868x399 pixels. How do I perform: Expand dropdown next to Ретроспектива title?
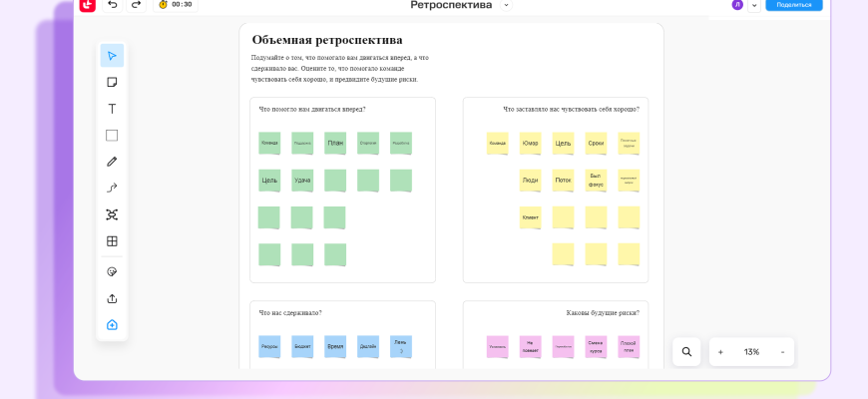tap(506, 5)
